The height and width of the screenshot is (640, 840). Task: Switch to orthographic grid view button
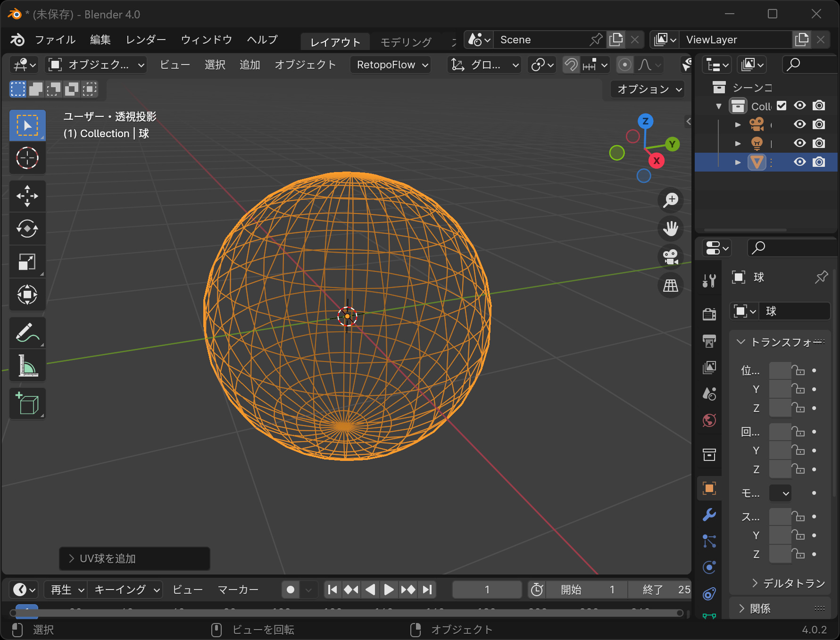tap(670, 285)
